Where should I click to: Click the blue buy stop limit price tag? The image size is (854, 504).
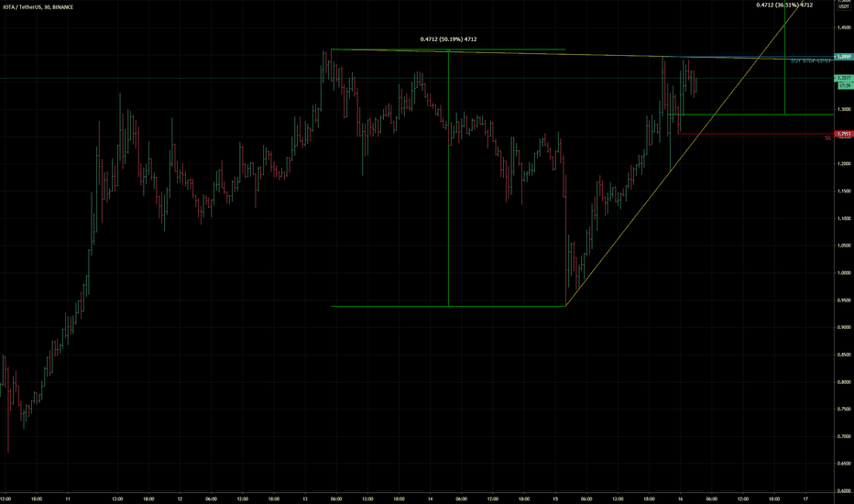[844, 57]
